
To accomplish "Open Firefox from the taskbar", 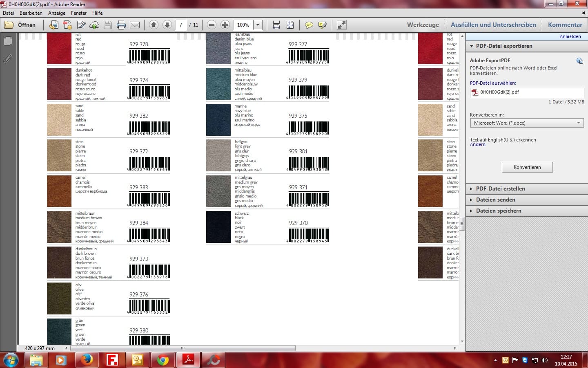I will (86, 360).
